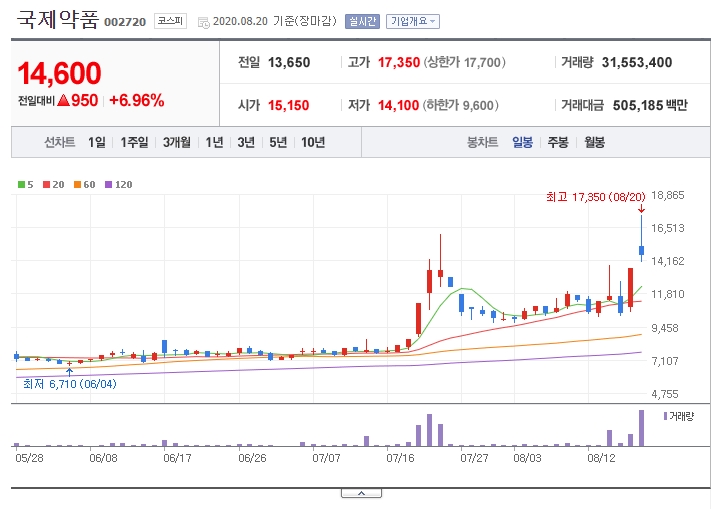Image resolution: width=711 pixels, height=509 pixels.
Task: Select the 1주일 line chart period
Action: coord(134,142)
